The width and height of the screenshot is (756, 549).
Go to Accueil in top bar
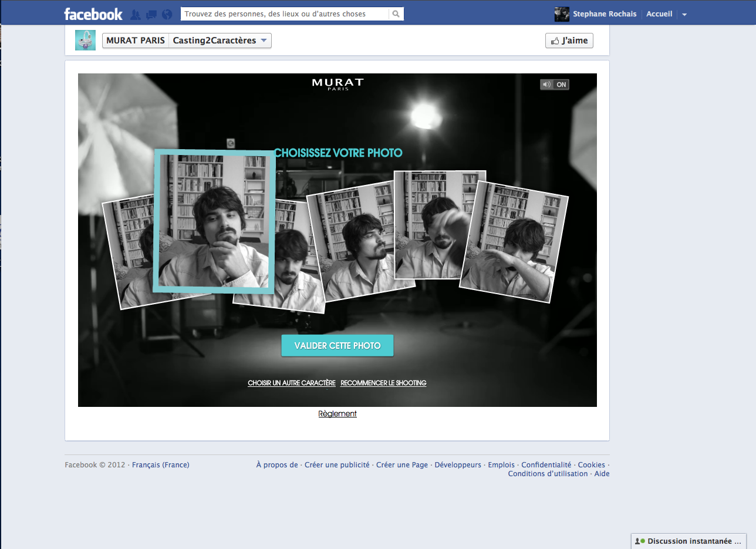[659, 14]
